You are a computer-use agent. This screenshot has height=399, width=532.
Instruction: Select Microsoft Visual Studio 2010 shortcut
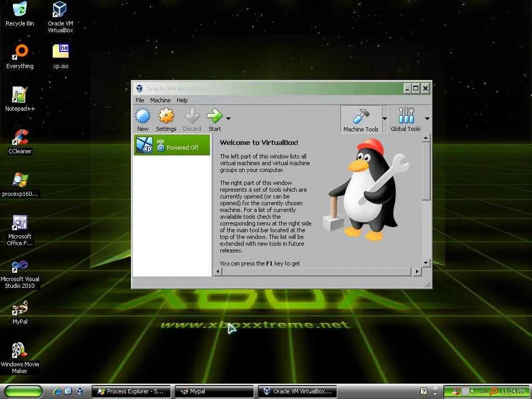tap(20, 273)
